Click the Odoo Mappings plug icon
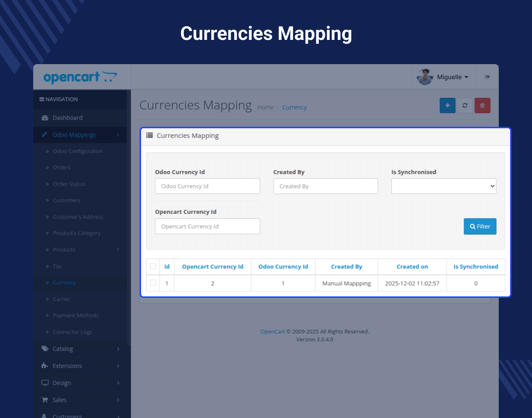 click(x=44, y=135)
